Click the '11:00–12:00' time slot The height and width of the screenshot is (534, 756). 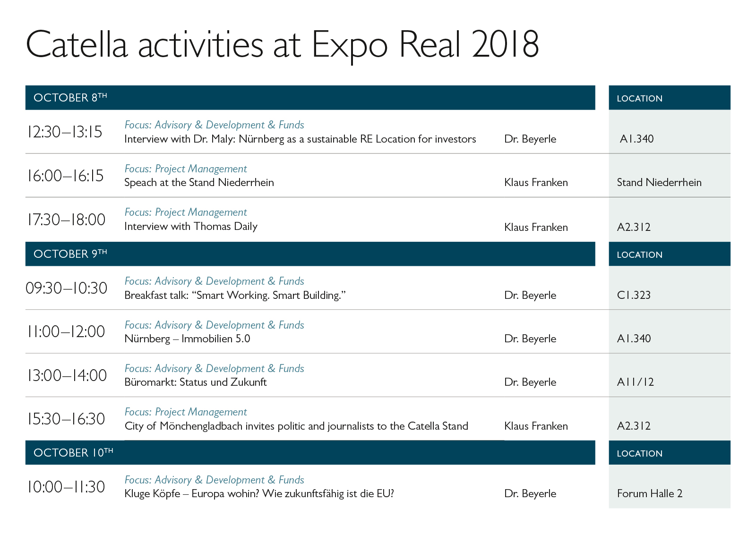(66, 332)
